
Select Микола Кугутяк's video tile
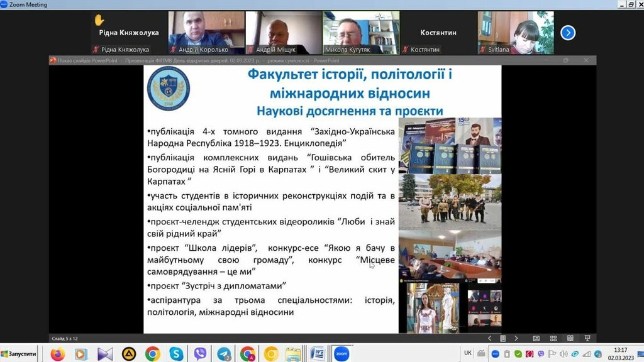[x=361, y=32]
